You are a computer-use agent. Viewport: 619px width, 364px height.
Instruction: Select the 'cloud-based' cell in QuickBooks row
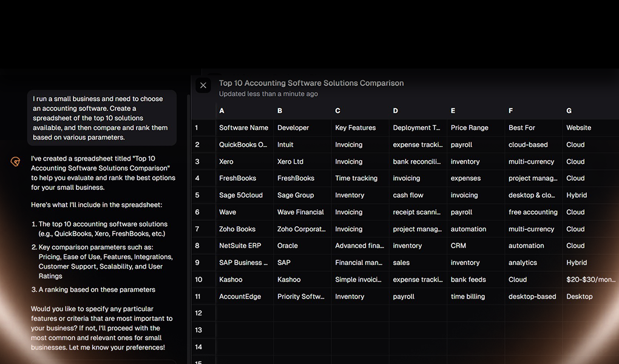coord(533,145)
